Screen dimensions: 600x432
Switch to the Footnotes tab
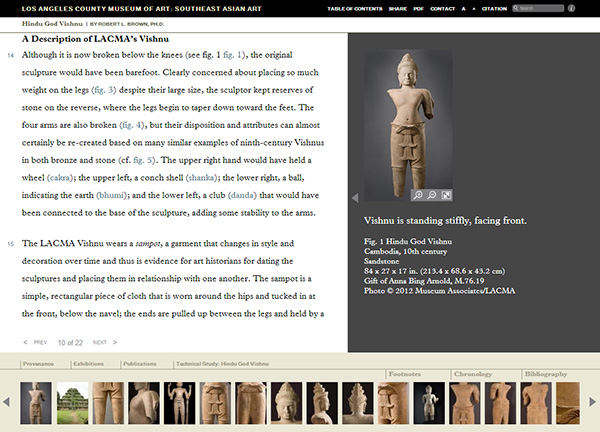coord(405,374)
